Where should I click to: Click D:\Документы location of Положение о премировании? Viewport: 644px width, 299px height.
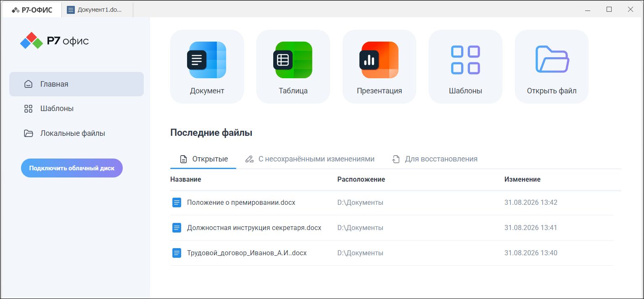click(360, 203)
